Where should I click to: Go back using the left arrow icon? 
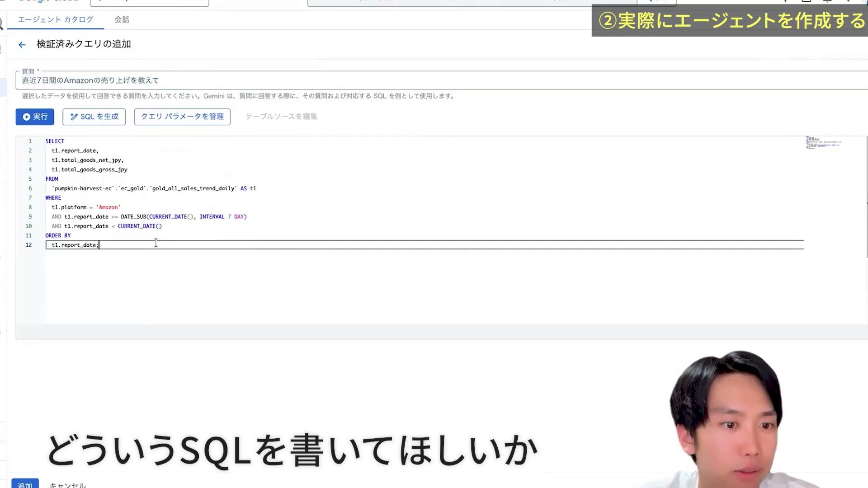[x=22, y=45]
